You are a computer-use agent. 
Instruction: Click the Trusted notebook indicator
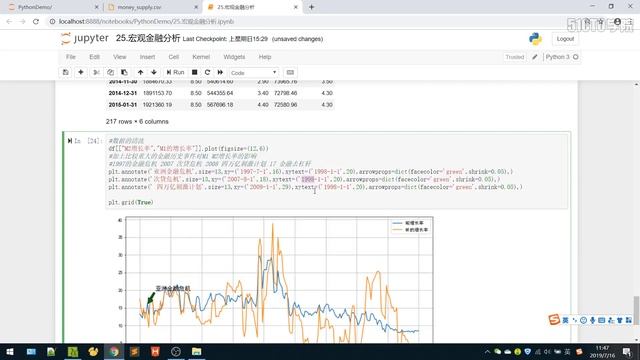(515, 57)
